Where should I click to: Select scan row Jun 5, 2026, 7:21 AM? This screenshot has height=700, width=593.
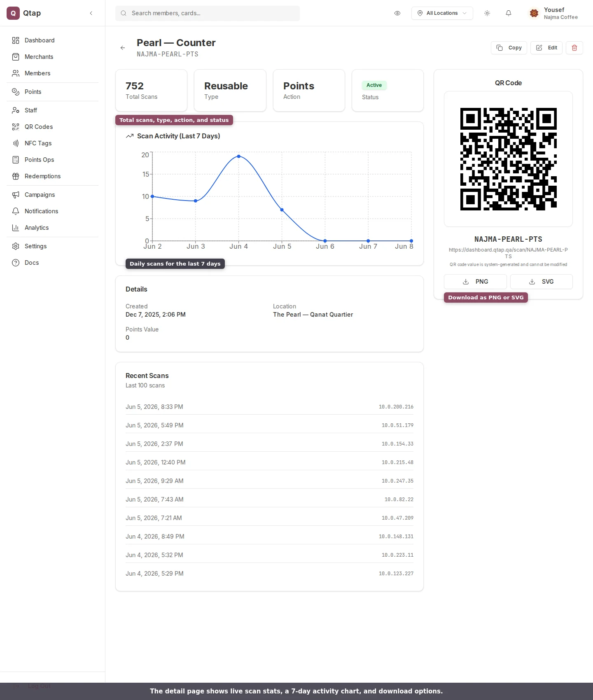pyautogui.click(x=269, y=518)
